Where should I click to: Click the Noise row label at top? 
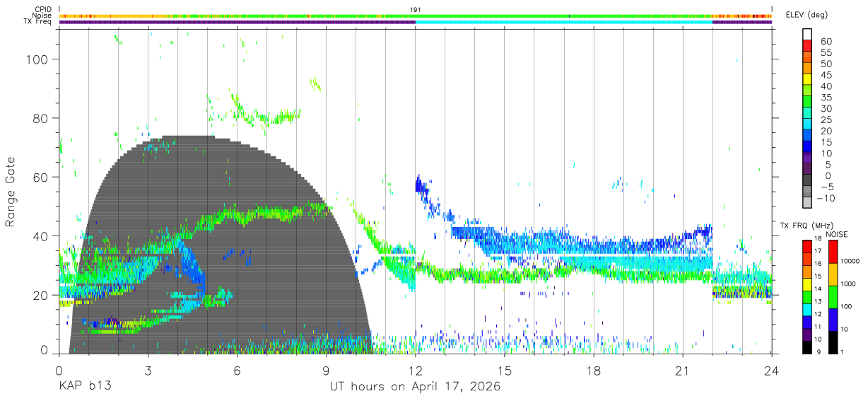click(x=42, y=16)
